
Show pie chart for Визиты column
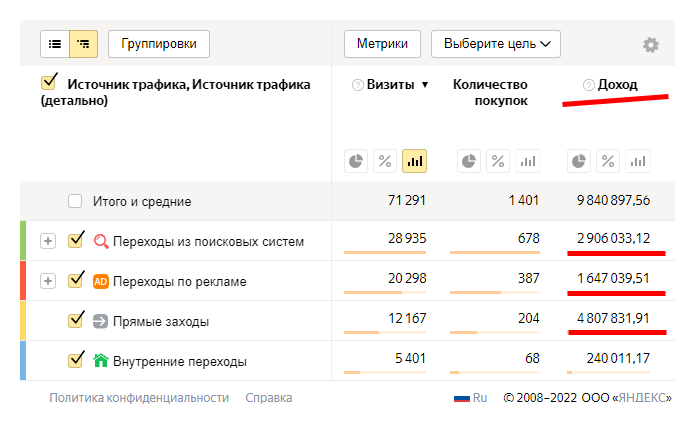[x=355, y=161]
